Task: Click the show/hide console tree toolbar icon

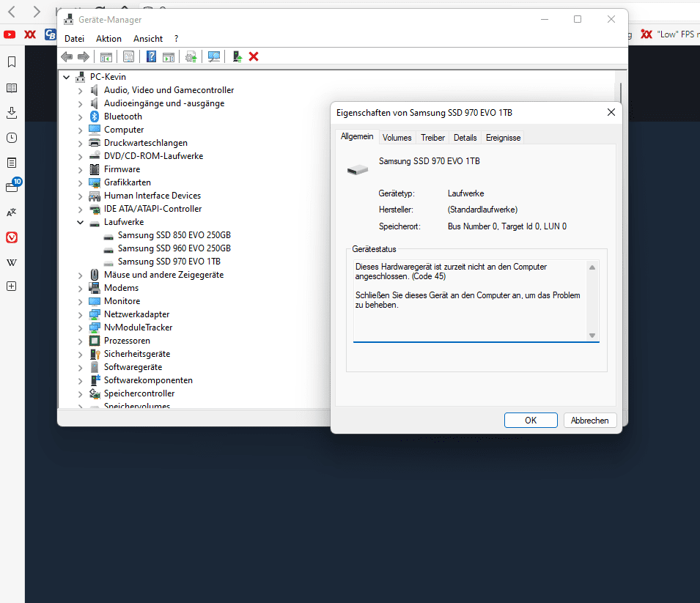Action: point(106,57)
